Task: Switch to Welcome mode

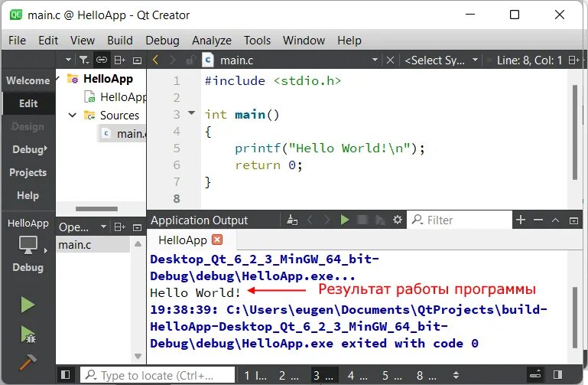Action: tap(28, 80)
